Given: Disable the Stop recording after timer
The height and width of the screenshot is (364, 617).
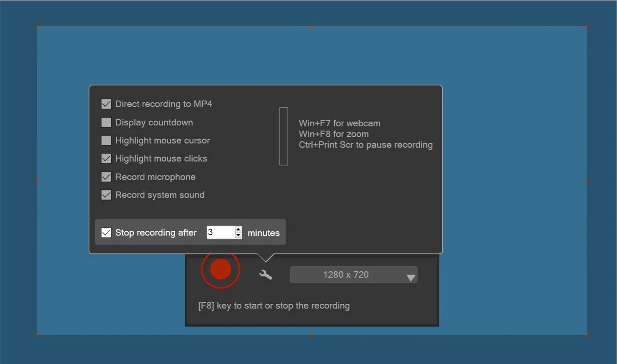Looking at the screenshot, I should (106, 232).
